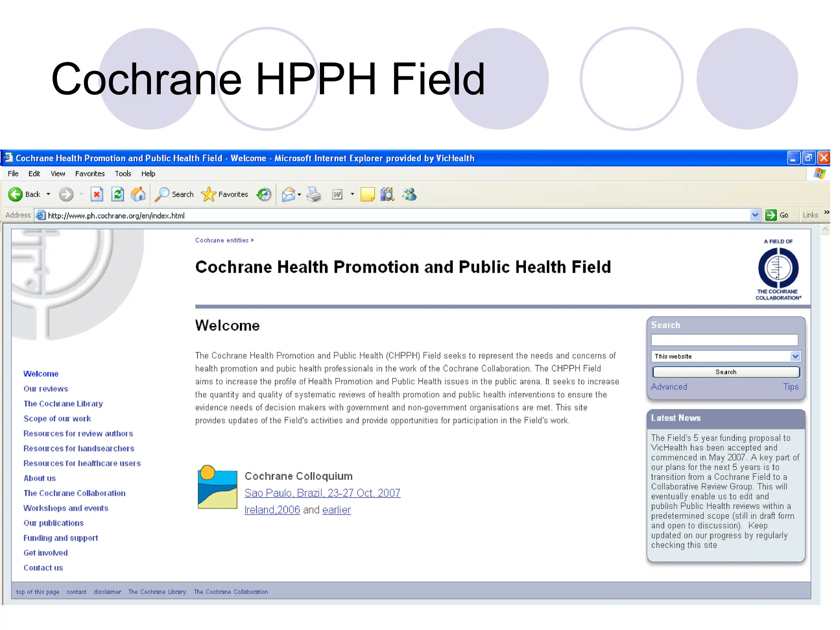This screenshot has width=840, height=630.
Task: Click the address bar URL field
Action: click(x=398, y=215)
